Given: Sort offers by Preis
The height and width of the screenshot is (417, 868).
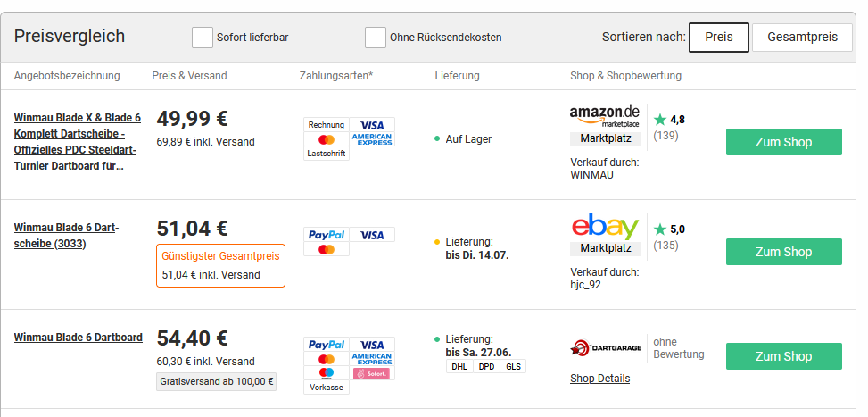Looking at the screenshot, I should [718, 38].
